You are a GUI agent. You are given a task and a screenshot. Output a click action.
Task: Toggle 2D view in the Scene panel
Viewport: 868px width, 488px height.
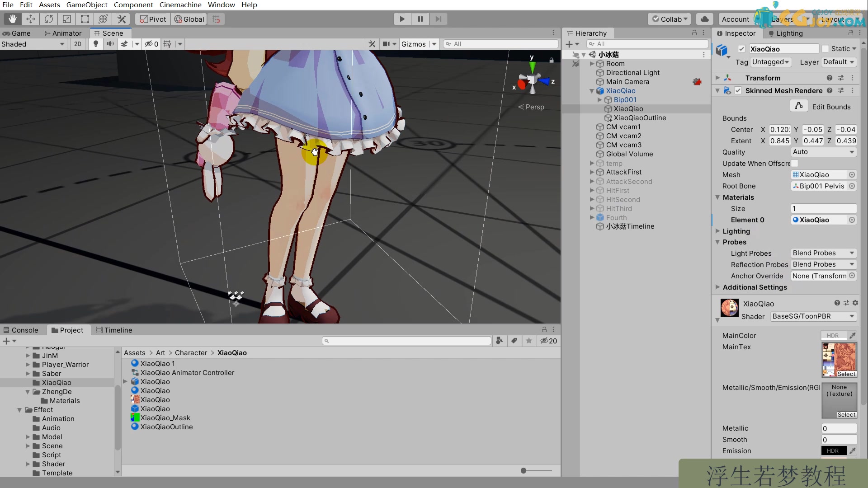coord(77,44)
